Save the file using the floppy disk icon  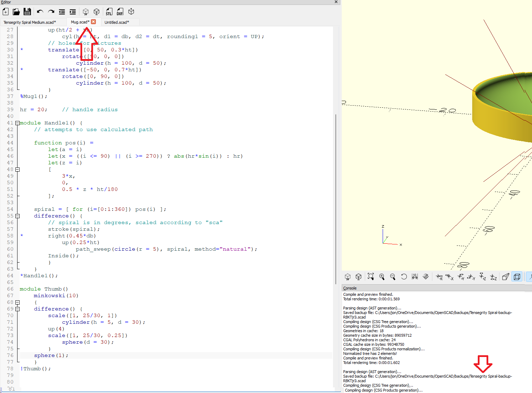[27, 12]
